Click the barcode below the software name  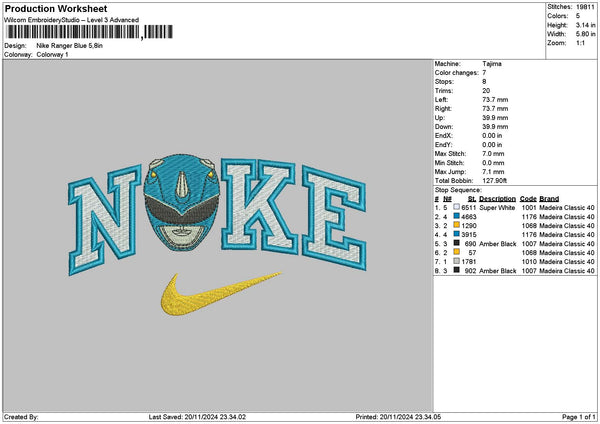point(89,32)
